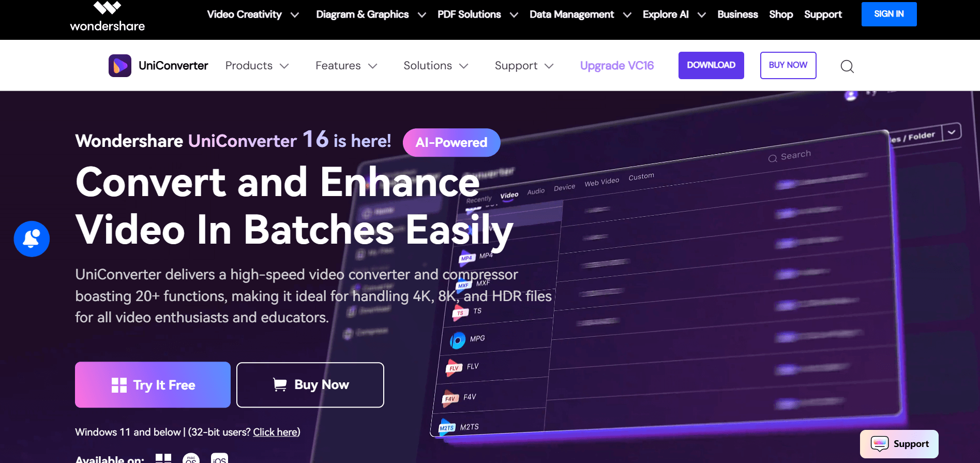Open the Upgrade VC16 link
Screen dimensions: 980x463
(x=617, y=66)
